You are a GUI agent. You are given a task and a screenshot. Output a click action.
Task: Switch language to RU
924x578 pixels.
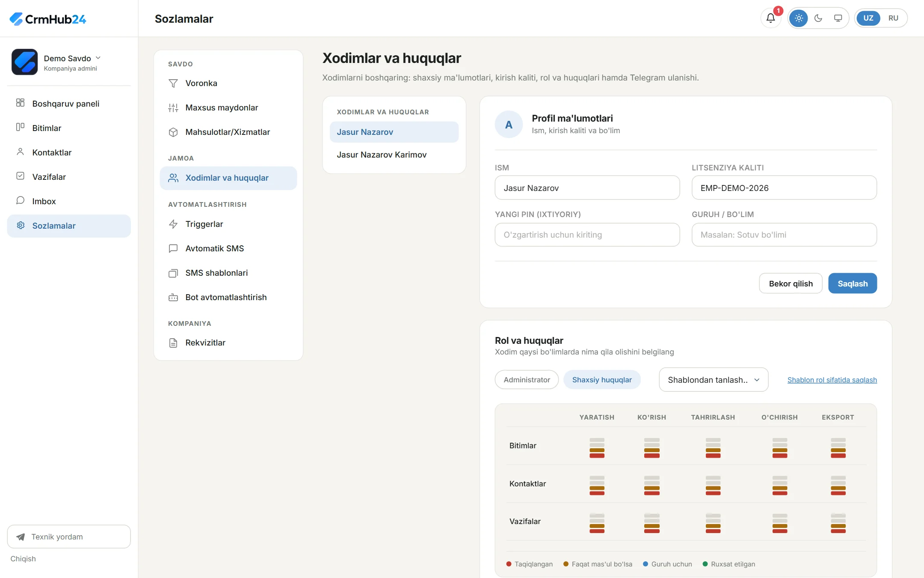pyautogui.click(x=893, y=18)
